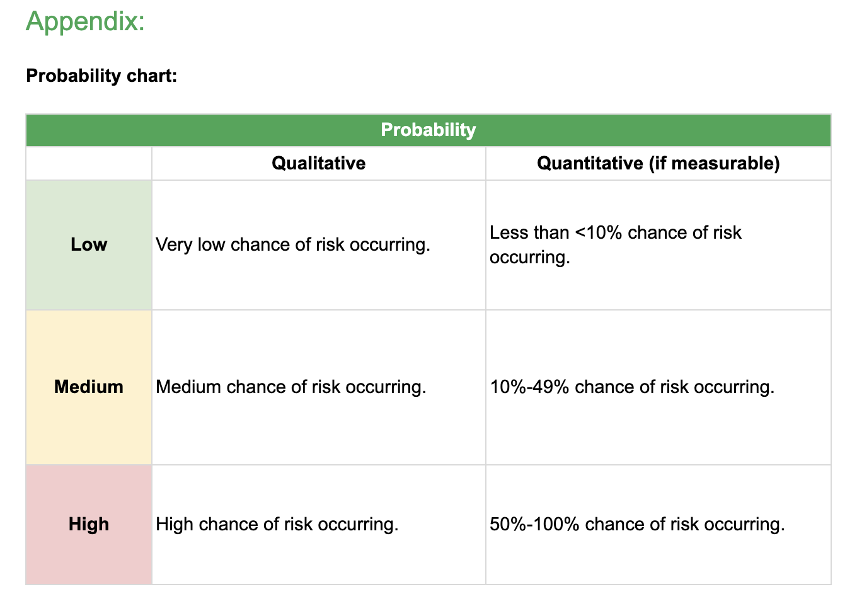Image resolution: width=857 pixels, height=616 pixels.
Task: Click the blank top-left header cell
Action: click(x=89, y=163)
